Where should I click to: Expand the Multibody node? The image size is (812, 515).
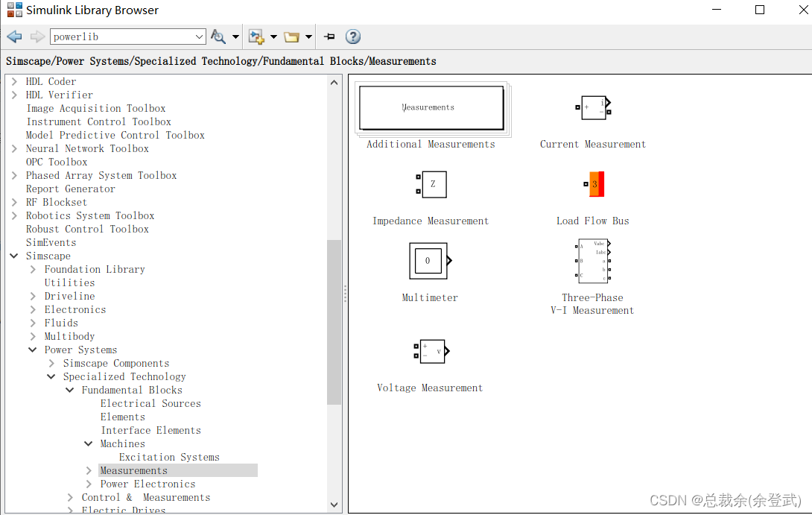pos(33,336)
